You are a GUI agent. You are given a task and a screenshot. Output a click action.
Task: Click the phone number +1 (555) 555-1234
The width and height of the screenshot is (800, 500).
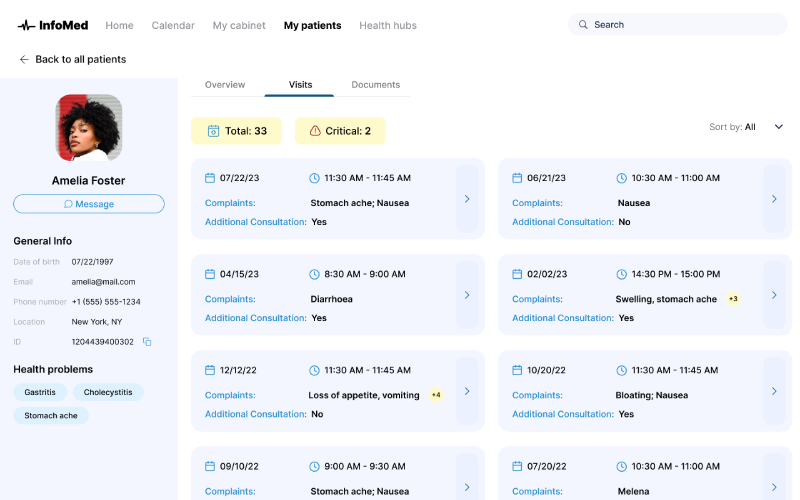point(106,302)
